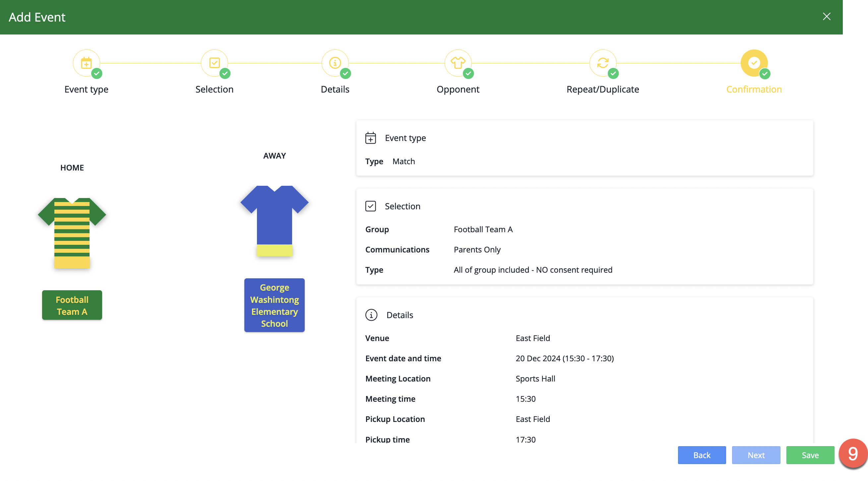868x481 pixels.
Task: Switch to the Opponent step label
Action: (458, 89)
